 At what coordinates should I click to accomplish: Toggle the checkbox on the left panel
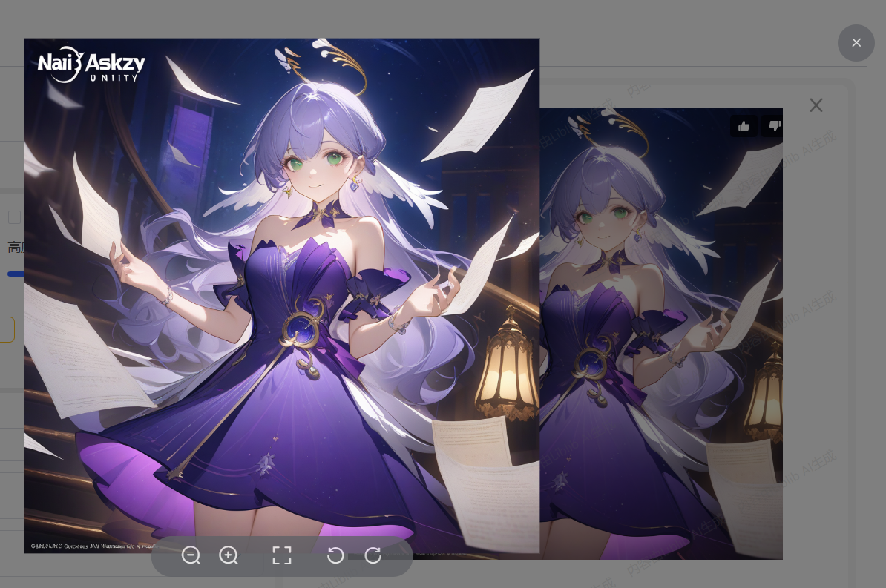click(x=15, y=217)
